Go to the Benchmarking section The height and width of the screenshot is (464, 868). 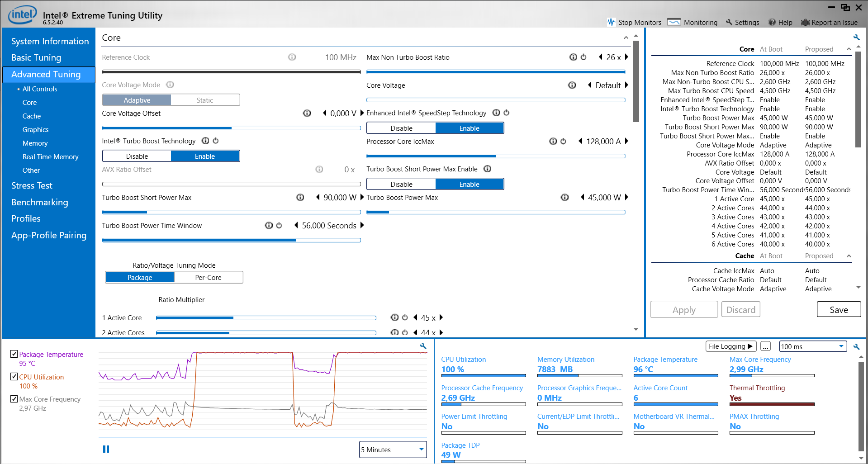click(40, 202)
